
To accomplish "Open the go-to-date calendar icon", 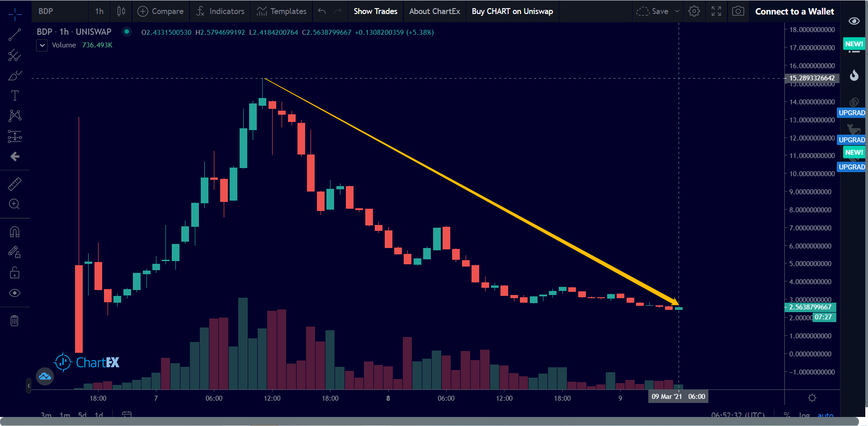I will [x=127, y=414].
